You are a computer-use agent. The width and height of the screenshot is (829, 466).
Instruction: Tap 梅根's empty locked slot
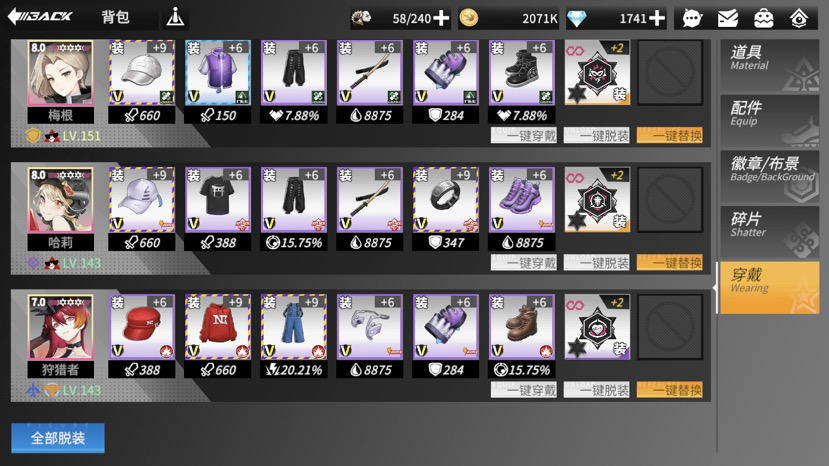[x=670, y=73]
